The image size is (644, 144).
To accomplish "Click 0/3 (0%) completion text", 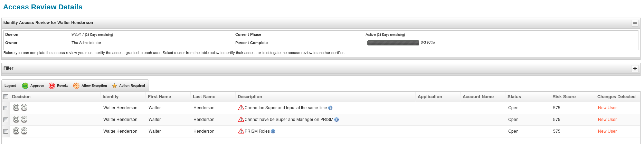I will [428, 43].
